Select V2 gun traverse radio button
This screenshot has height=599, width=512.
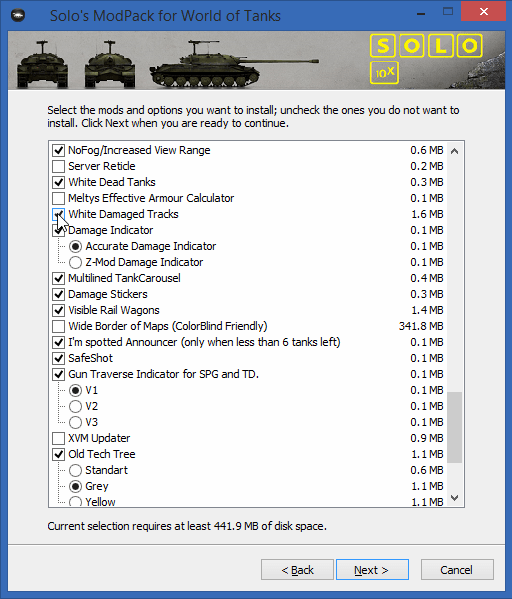tap(75, 406)
